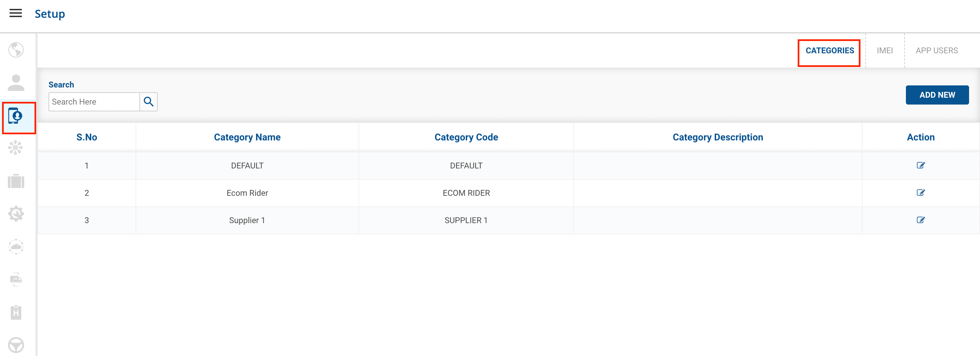Select the DEFAULT category code cell
The width and height of the screenshot is (980, 356).
pyautogui.click(x=466, y=166)
